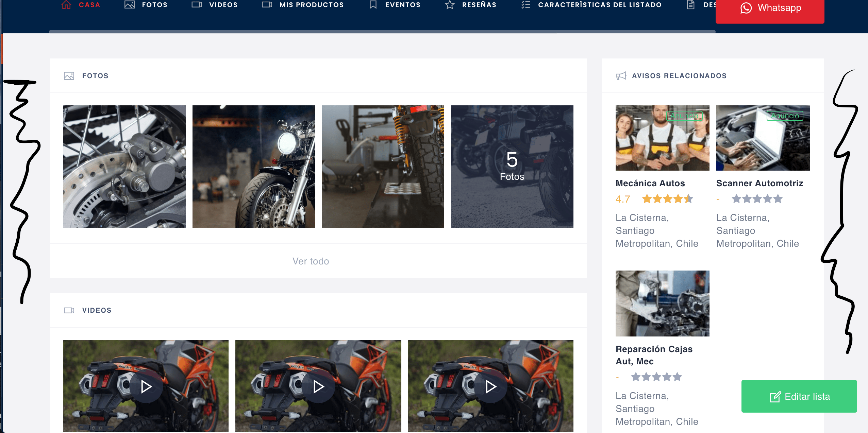Click the Videos camera icon in the navigation bar
The width and height of the screenshot is (868, 433).
point(197,5)
